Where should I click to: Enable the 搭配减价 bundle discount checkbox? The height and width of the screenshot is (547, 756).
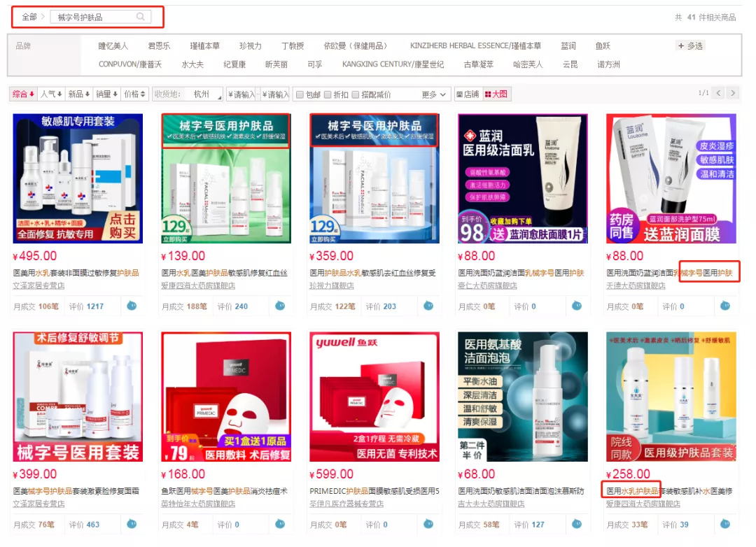coord(356,94)
